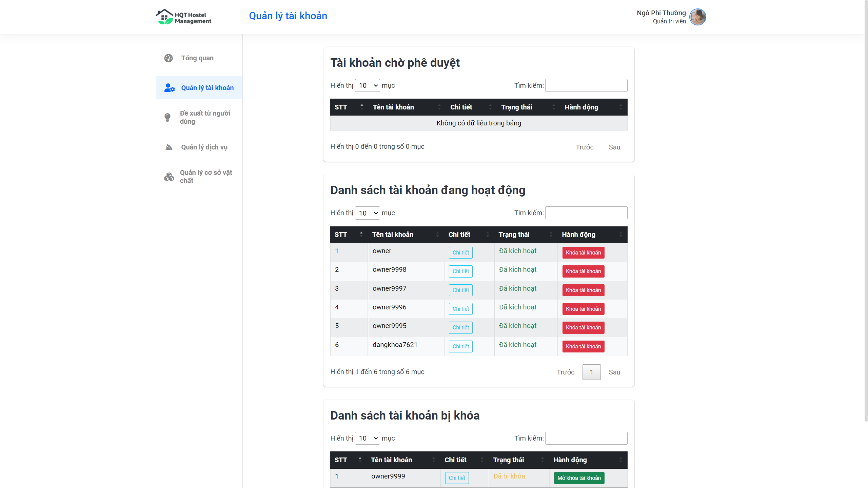Open Đề xuất từ người dùng menu item
This screenshot has height=488, width=868.
coord(205,117)
